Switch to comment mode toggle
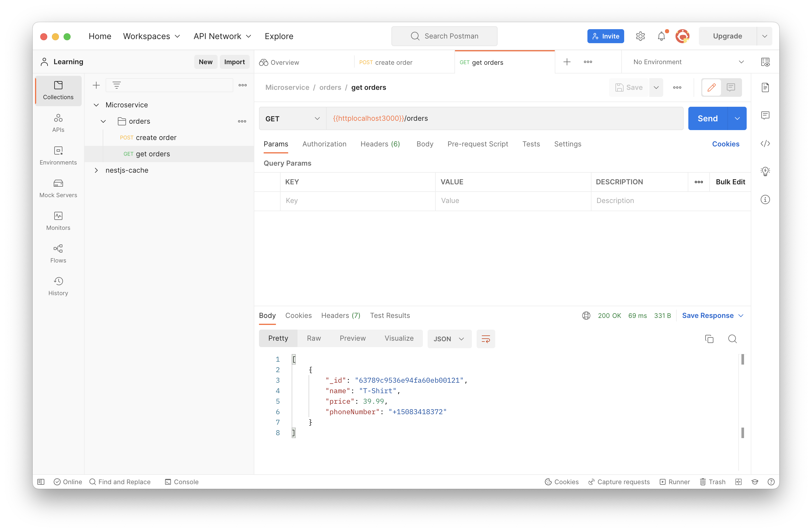812x532 pixels. point(730,88)
